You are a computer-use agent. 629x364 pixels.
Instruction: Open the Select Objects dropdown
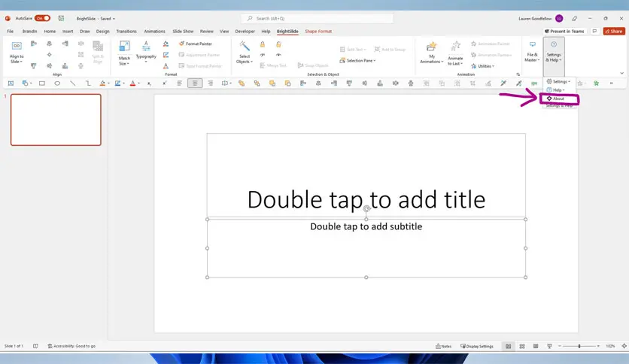(x=245, y=52)
